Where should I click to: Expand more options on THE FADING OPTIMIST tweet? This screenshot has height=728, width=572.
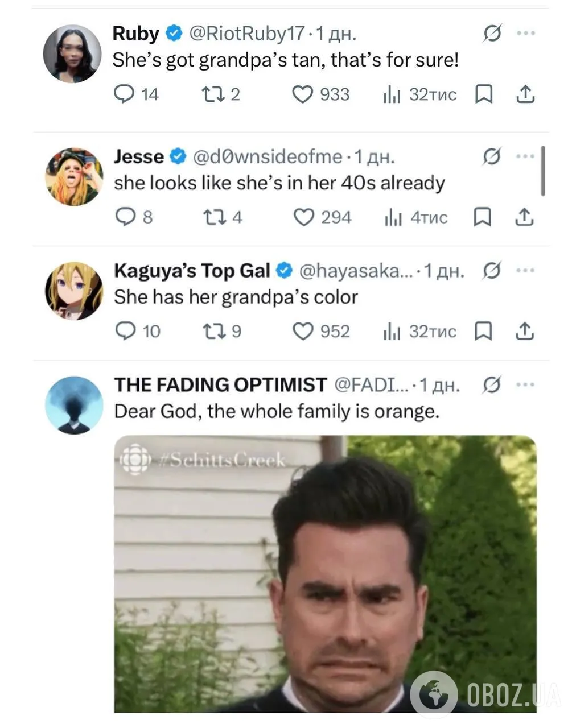click(525, 385)
